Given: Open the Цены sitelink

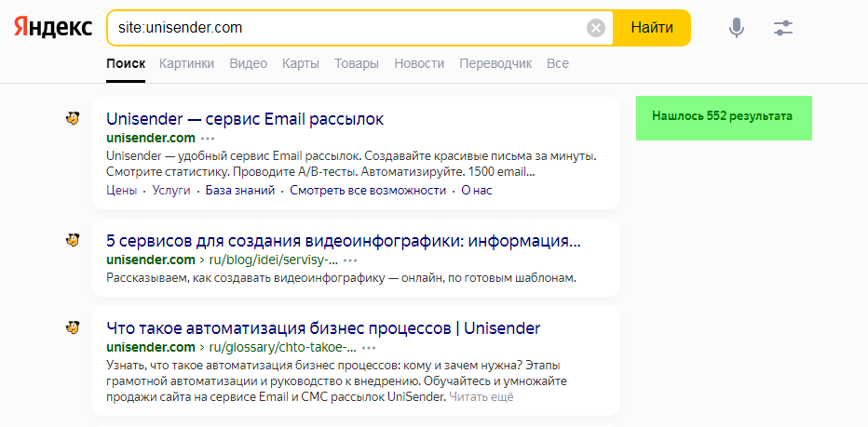Looking at the screenshot, I should tap(121, 191).
